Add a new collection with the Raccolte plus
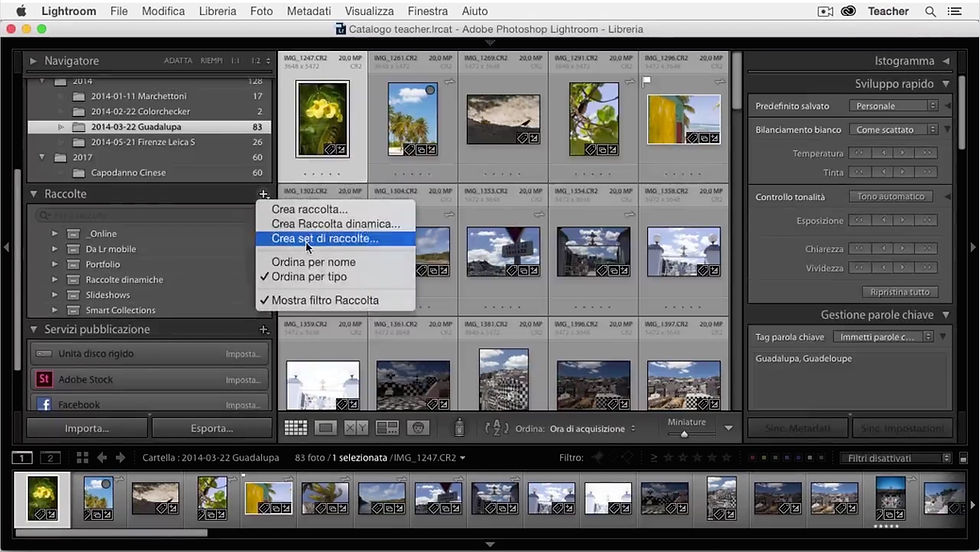The width and height of the screenshot is (980, 552). pos(264,194)
